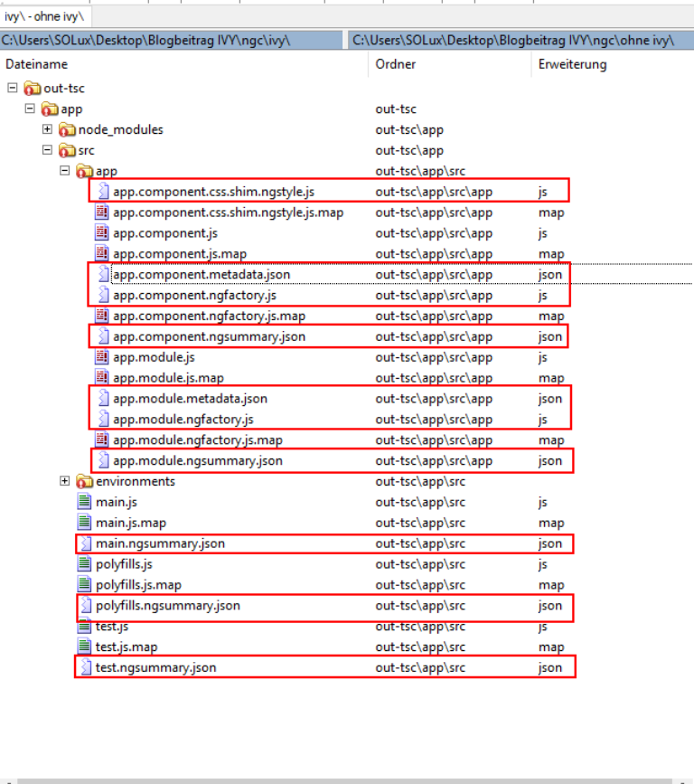
Task: Click Ordner cell of app.module.js row
Action: click(x=434, y=357)
